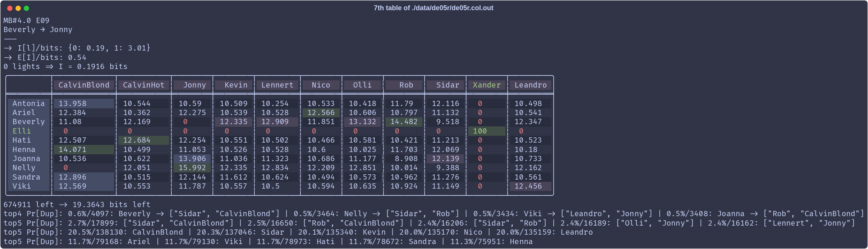Click the highlighted 14.071 cell for Henna
The height and width of the screenshot is (249, 868).
(84, 149)
